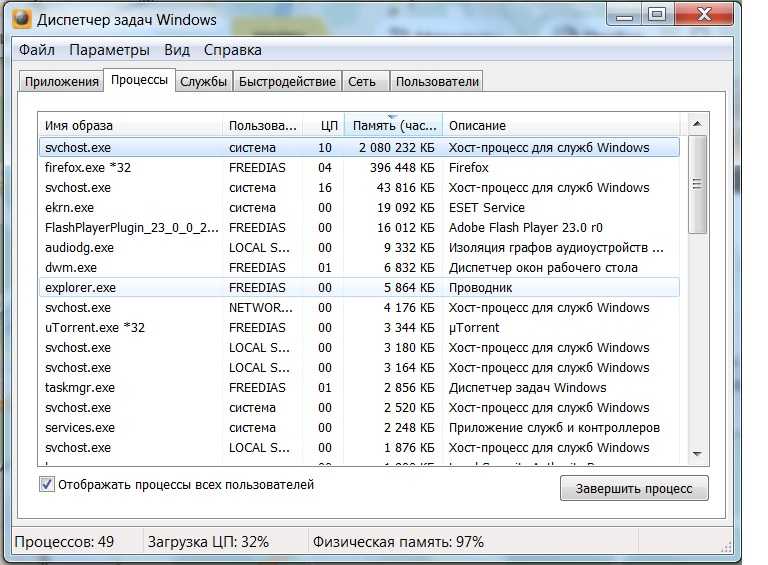
Task: Click Процессов: 49 in the status bar
Action: pos(64,542)
